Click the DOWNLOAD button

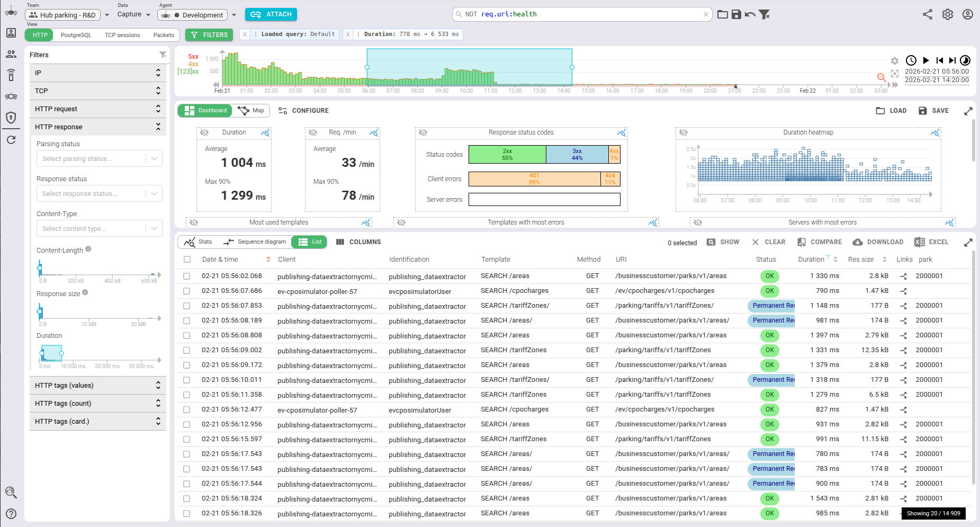pos(878,242)
